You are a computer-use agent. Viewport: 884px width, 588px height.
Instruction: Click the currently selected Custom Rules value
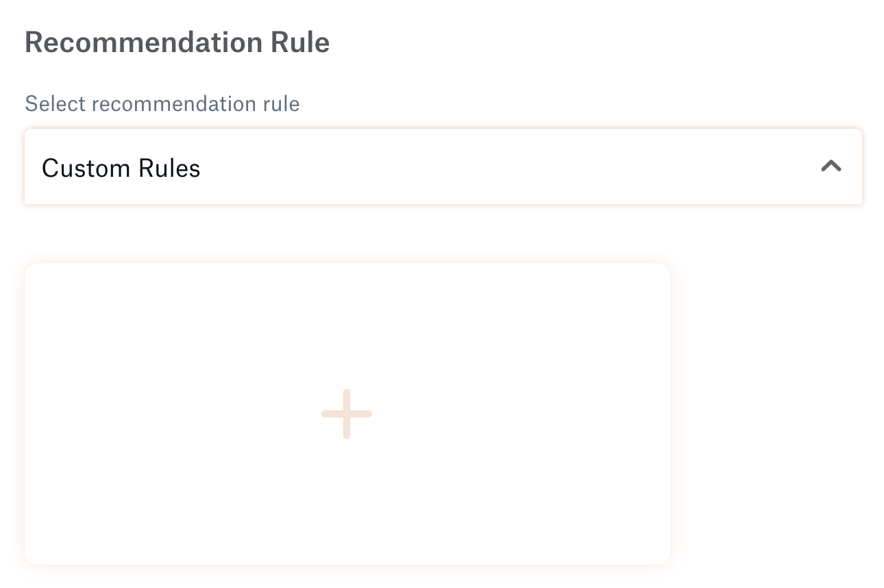(121, 168)
